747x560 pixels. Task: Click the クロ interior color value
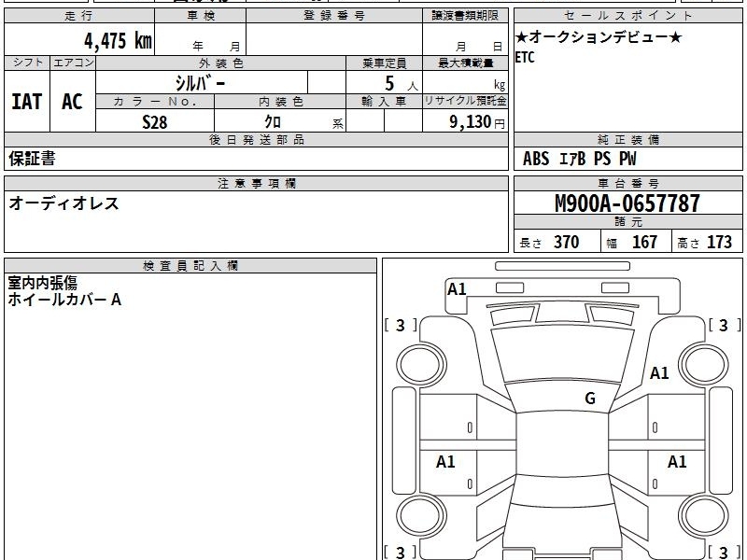pyautogui.click(x=273, y=122)
